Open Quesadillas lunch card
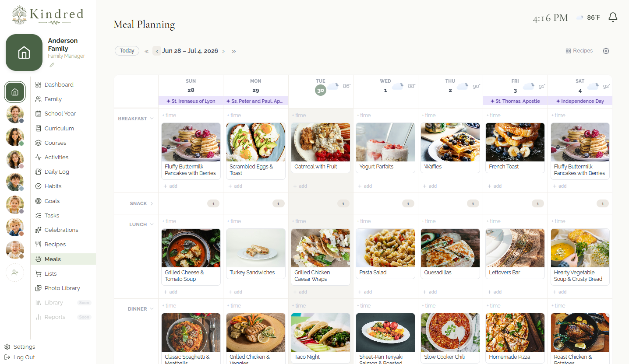The height and width of the screenshot is (364, 629). click(450, 254)
